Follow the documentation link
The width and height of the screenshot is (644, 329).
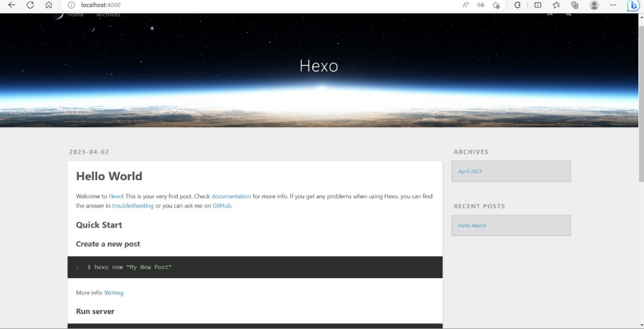231,196
